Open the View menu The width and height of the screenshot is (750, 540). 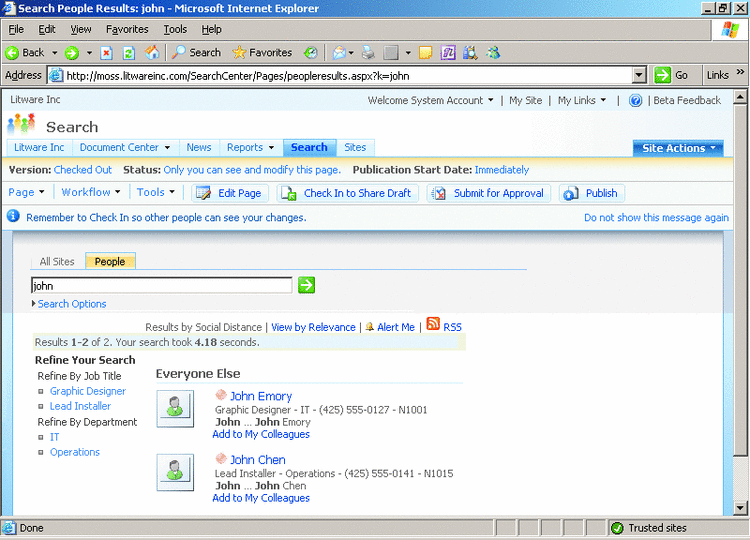pos(81,29)
